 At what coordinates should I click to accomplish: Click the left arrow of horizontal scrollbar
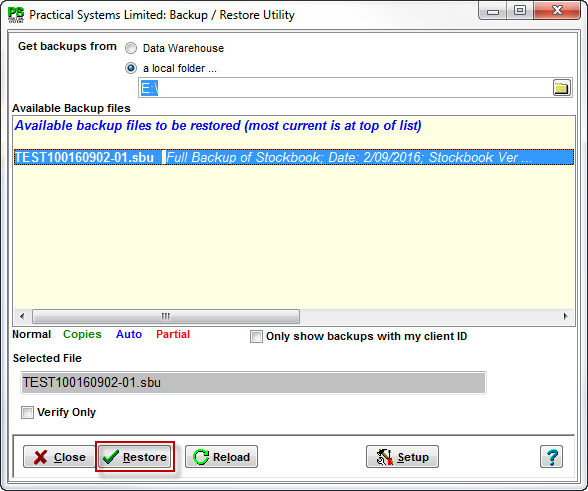point(22,316)
